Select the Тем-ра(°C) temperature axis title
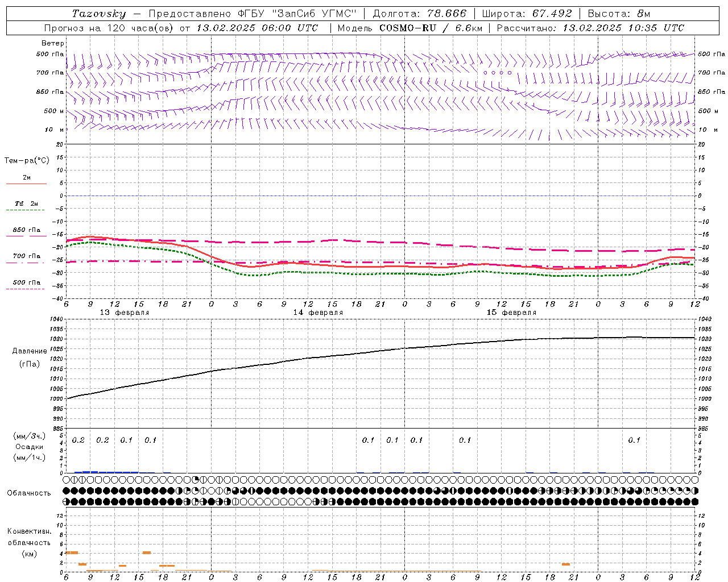Image resolution: width=728 pixels, height=582 pixels. pos(27,161)
